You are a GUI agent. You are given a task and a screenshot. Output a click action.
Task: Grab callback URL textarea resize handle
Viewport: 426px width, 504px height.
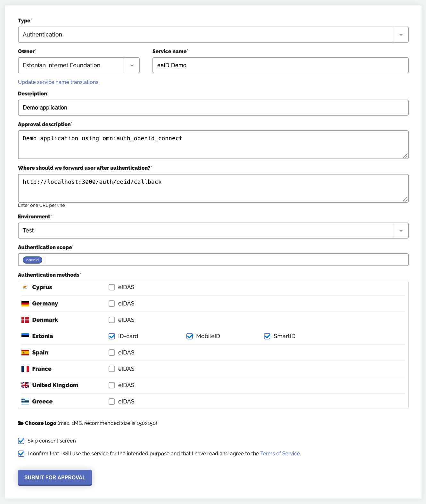405,199
